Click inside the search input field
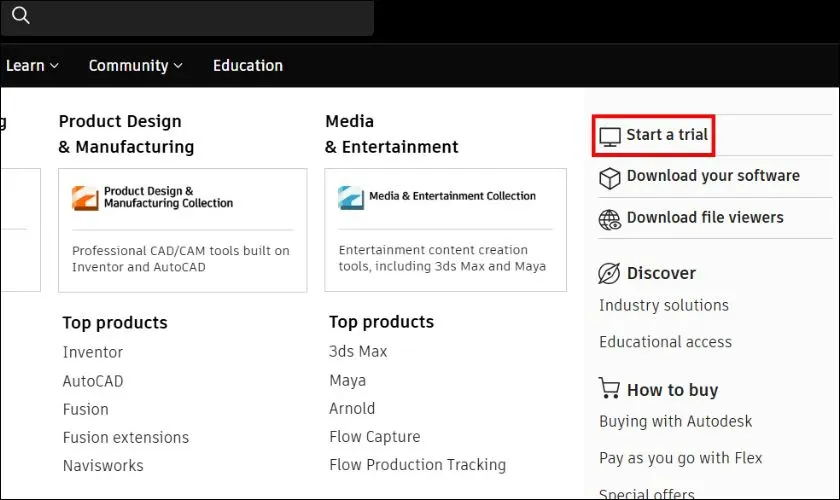The image size is (840, 500). point(200,17)
